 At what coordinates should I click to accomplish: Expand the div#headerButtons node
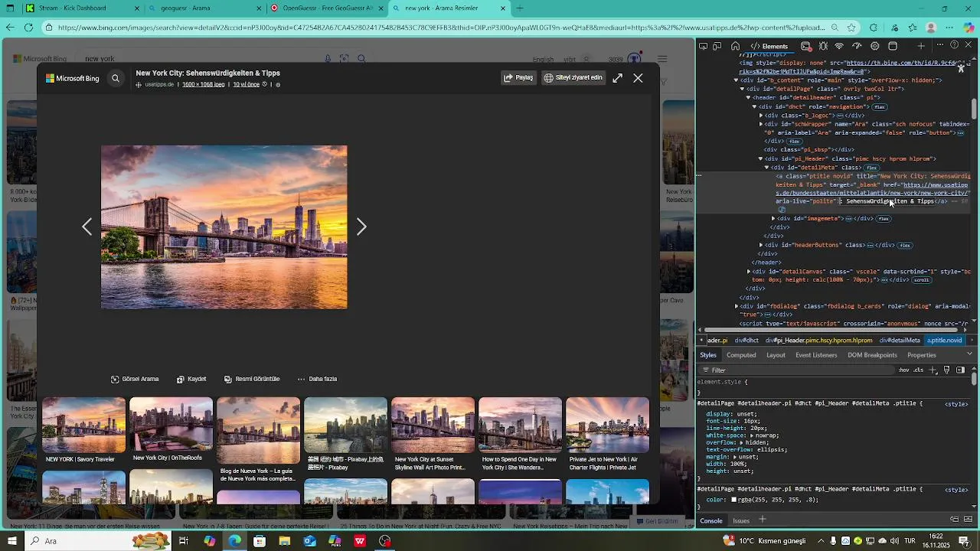click(x=760, y=246)
